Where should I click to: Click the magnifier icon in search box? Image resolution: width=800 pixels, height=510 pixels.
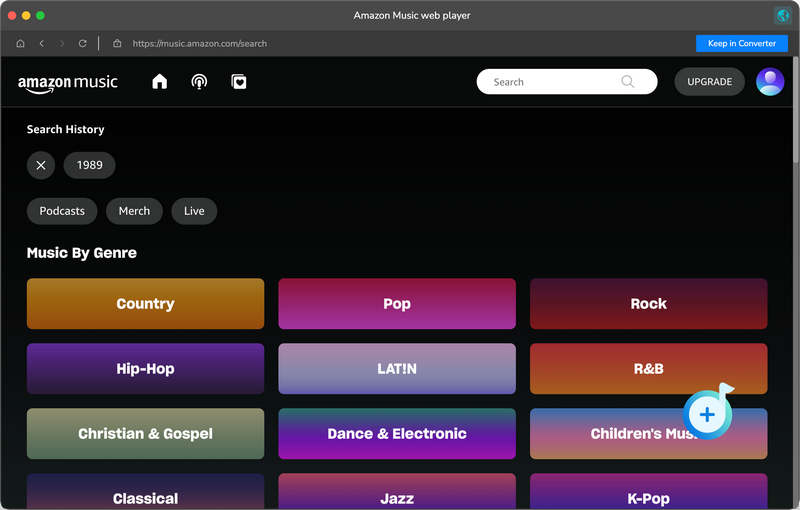(628, 82)
